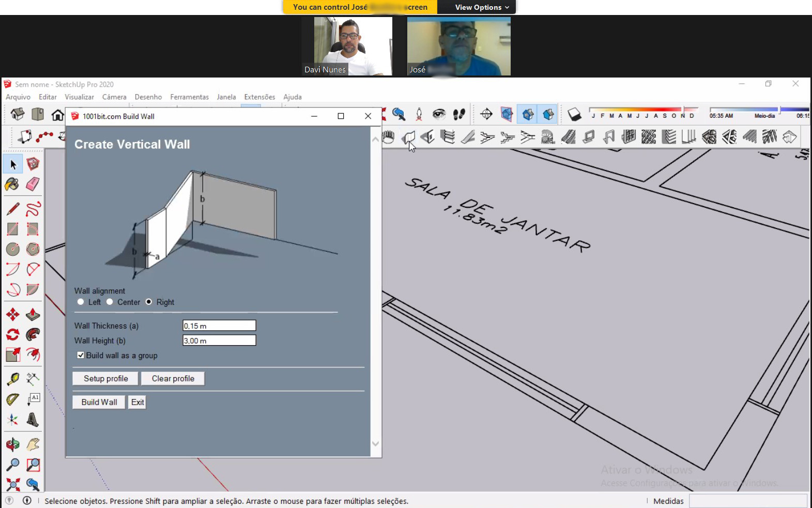
Task: Choose the Freehand curve tool
Action: (x=33, y=209)
